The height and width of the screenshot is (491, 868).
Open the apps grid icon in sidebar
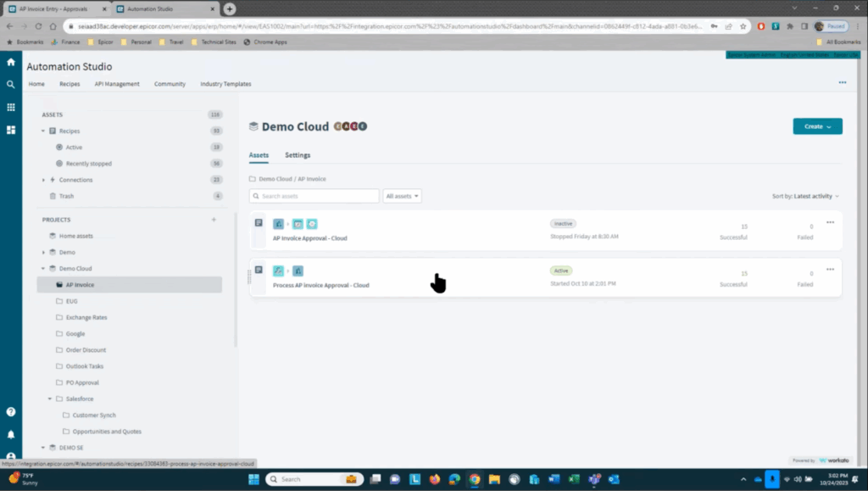click(11, 108)
